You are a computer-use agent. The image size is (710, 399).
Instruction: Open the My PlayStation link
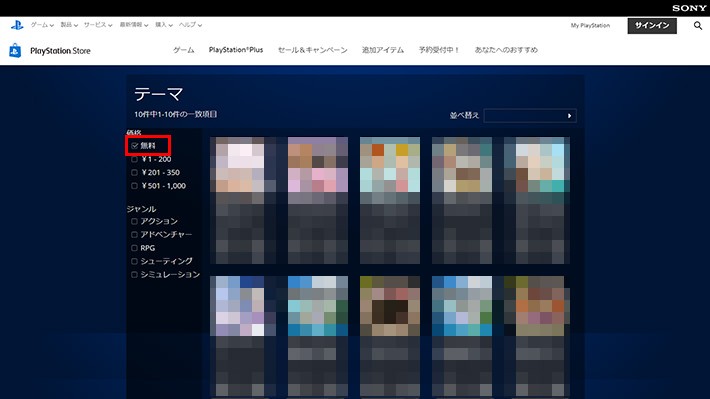(x=590, y=25)
